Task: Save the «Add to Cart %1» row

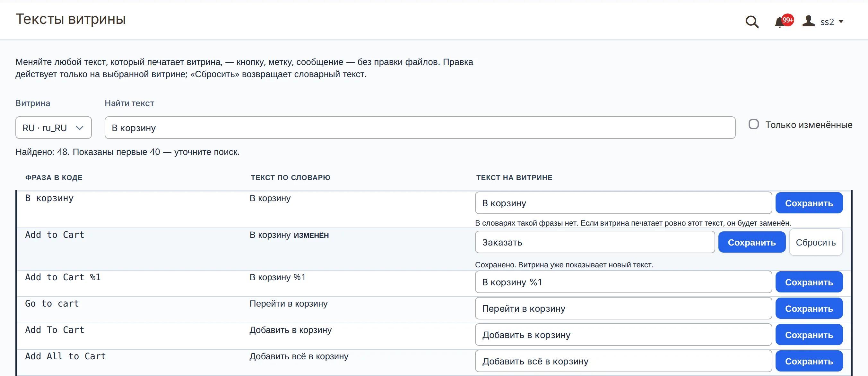Action: click(809, 282)
